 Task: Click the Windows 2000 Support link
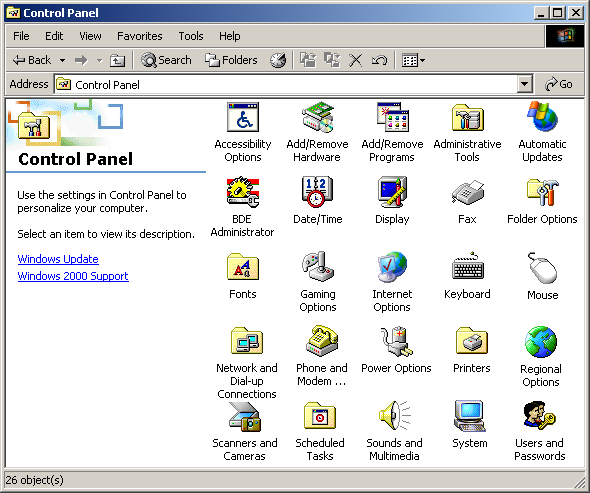tap(73, 276)
